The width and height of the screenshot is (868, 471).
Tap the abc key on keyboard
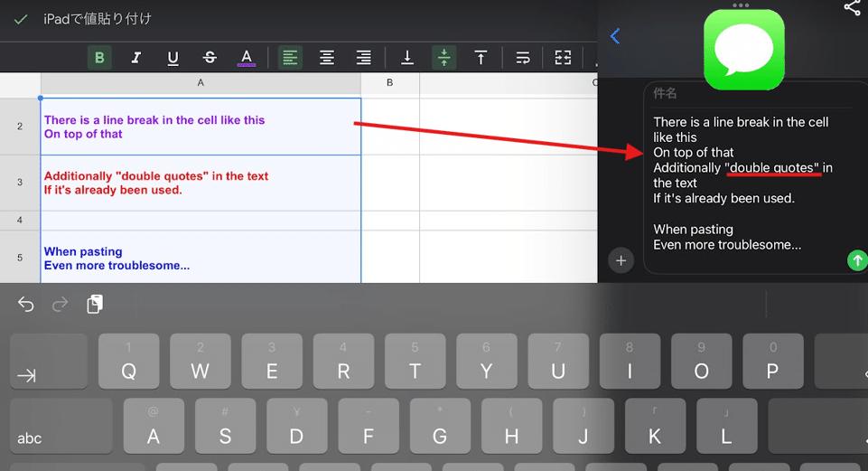pyautogui.click(x=61, y=426)
